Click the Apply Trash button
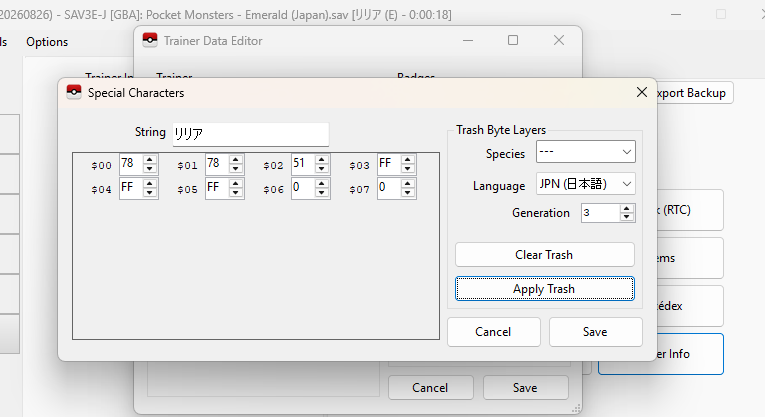The image size is (765, 417). (544, 289)
